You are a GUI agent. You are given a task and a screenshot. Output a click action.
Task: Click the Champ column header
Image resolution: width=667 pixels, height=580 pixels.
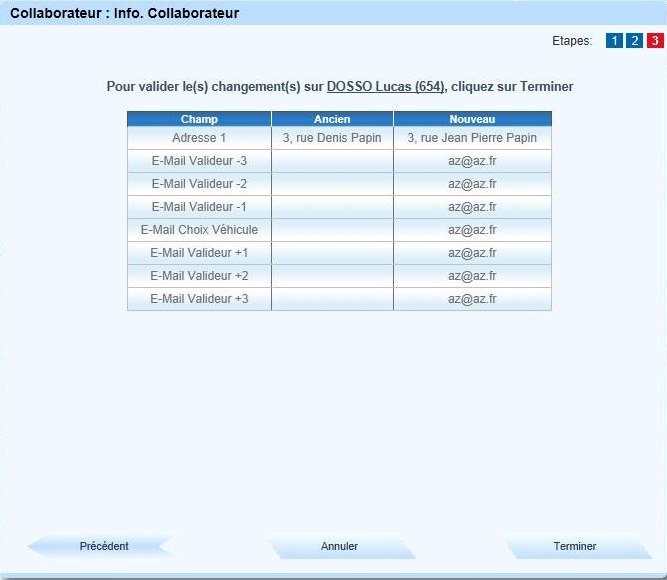click(x=199, y=119)
